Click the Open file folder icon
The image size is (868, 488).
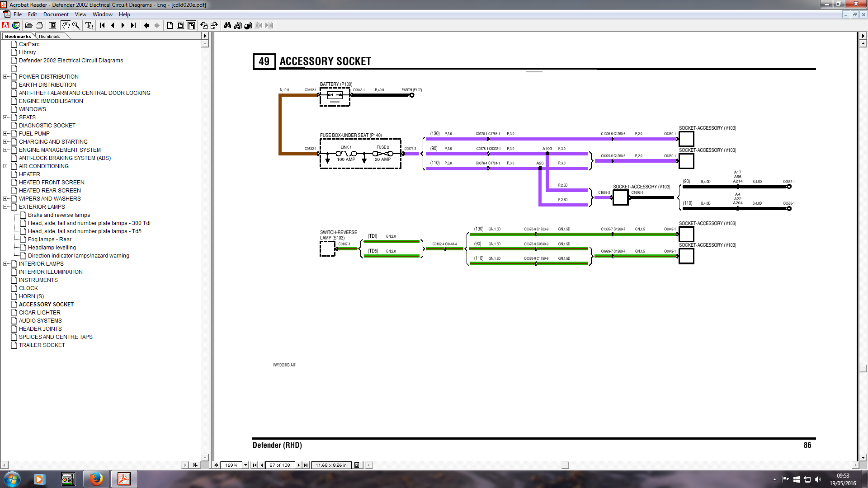(x=28, y=25)
